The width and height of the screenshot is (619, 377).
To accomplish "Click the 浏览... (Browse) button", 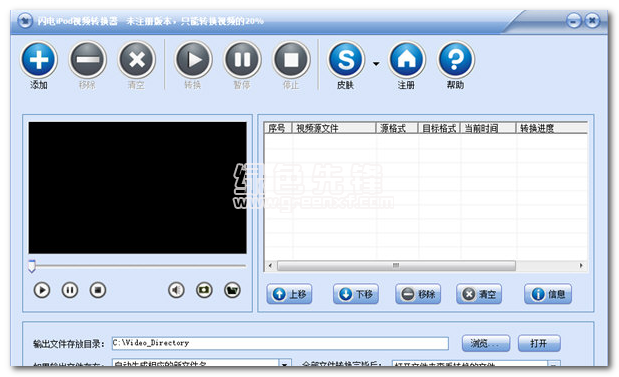I will click(x=486, y=343).
